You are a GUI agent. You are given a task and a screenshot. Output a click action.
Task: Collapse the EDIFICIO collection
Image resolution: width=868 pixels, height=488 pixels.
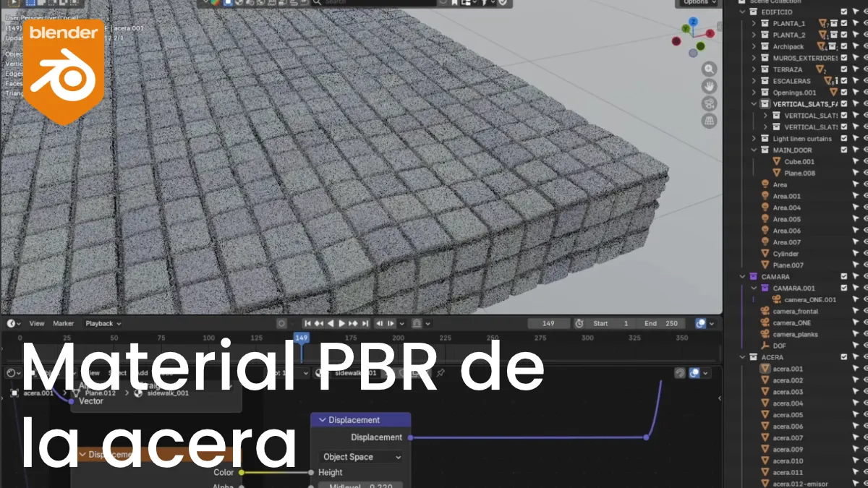click(x=742, y=12)
